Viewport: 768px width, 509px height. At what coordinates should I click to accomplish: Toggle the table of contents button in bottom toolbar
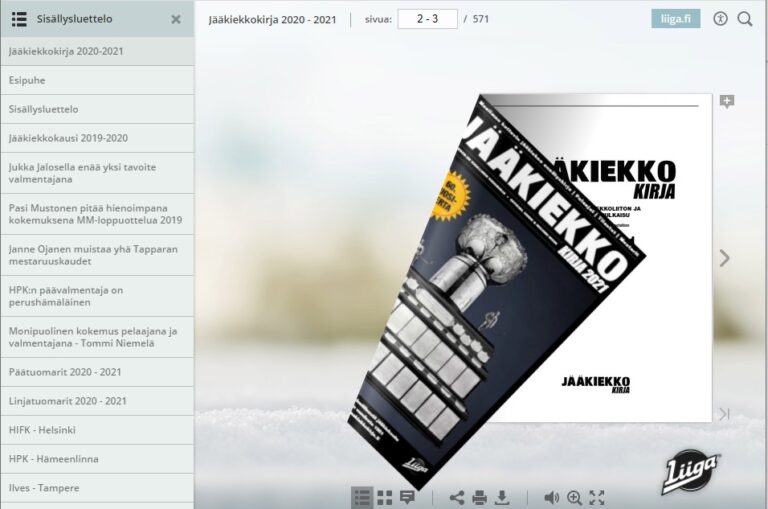pos(362,498)
